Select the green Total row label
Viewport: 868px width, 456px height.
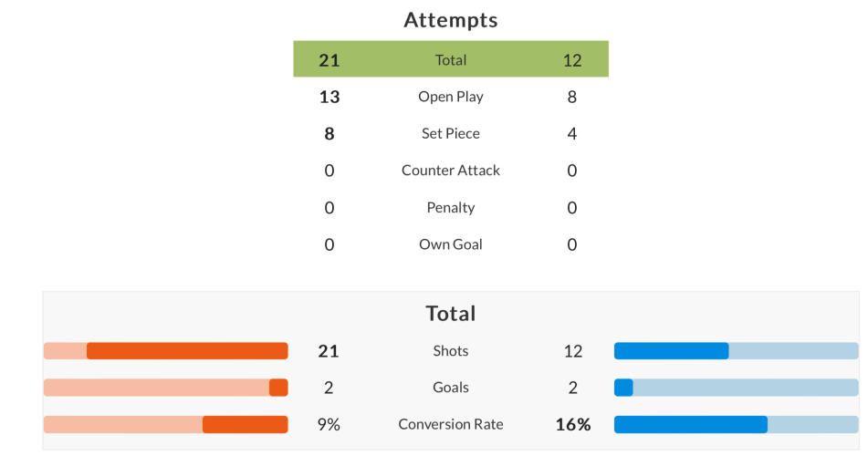451,60
